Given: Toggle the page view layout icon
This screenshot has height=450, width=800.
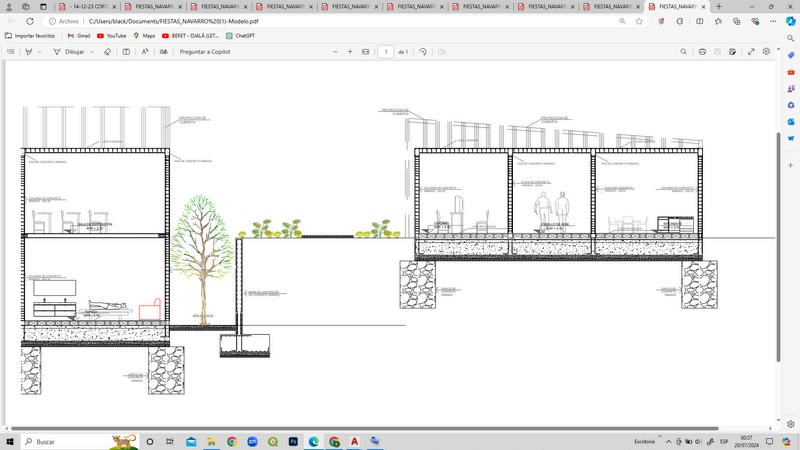Looking at the screenshot, I should tap(126, 52).
